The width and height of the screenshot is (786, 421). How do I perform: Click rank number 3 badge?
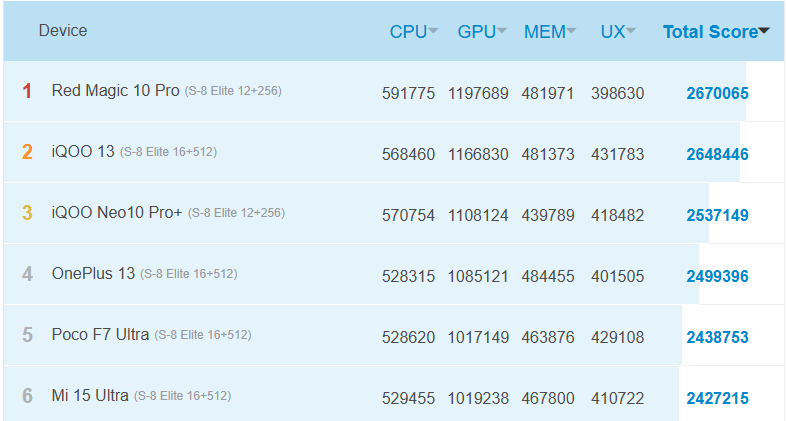click(x=27, y=213)
